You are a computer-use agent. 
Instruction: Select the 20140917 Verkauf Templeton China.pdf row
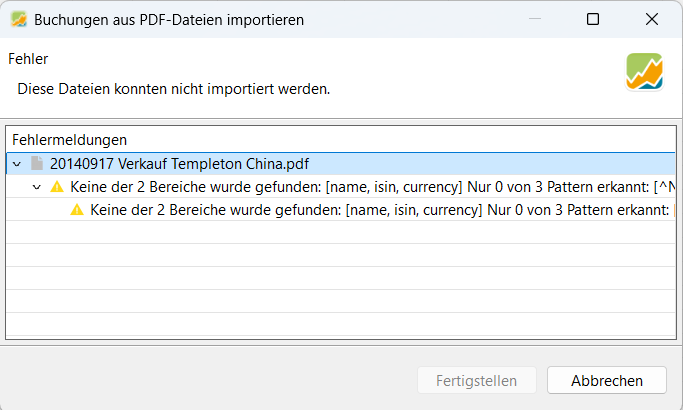pyautogui.click(x=341, y=164)
